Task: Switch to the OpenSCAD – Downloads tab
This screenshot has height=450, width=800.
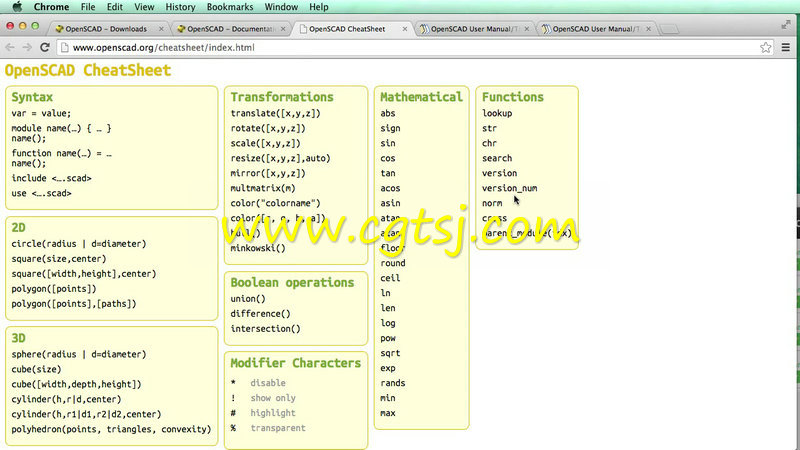Action: (x=106, y=29)
